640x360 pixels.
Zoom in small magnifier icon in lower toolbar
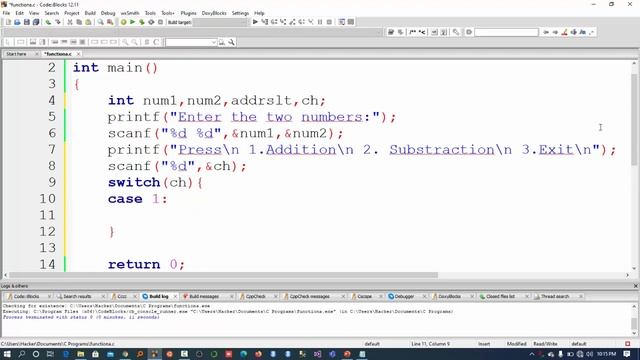(x=125, y=42)
